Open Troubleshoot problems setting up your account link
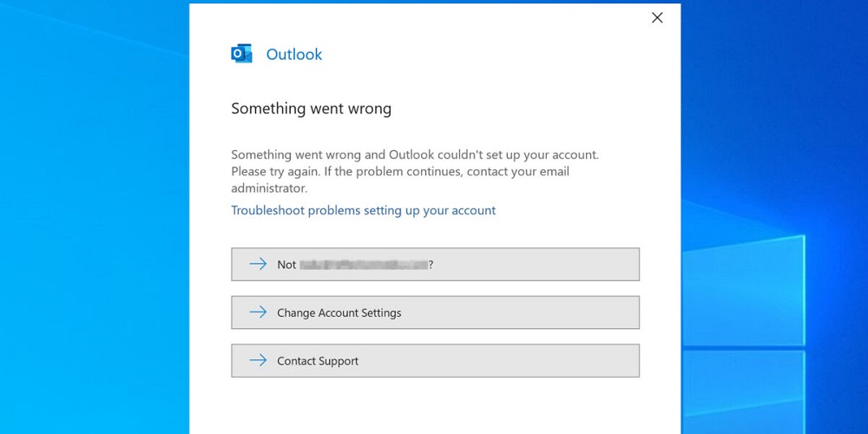The height and width of the screenshot is (434, 868). 363,210
